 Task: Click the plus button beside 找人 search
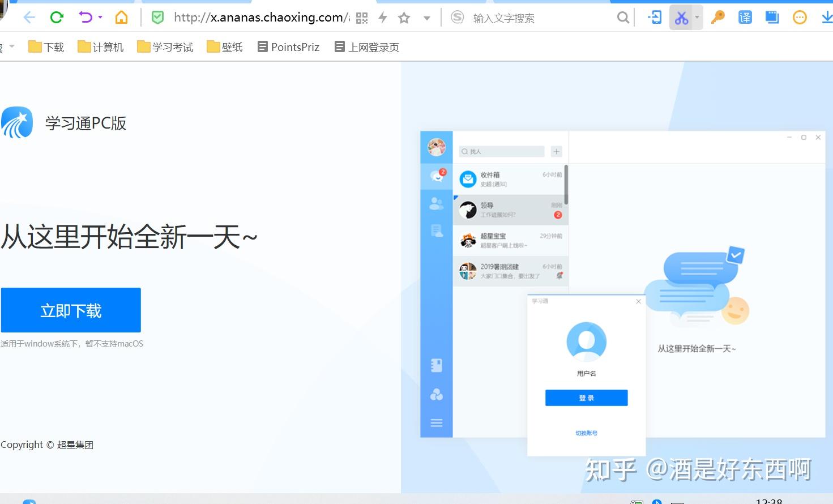(557, 151)
